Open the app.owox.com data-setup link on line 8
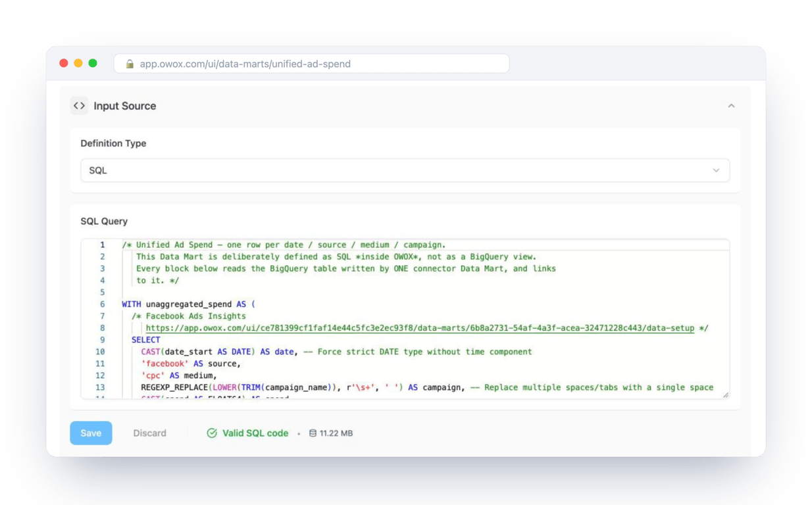Image resolution: width=812 pixels, height=505 pixels. [x=420, y=327]
